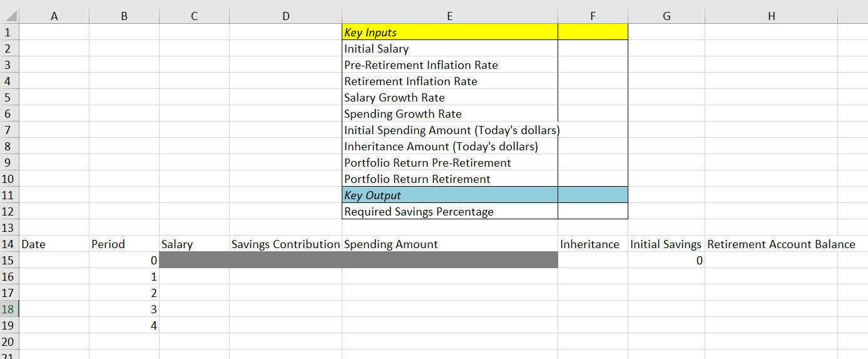Viewport: 868px width, 359px height.
Task: Click 'Retirement Account Balance' heading cell
Action: [772, 244]
